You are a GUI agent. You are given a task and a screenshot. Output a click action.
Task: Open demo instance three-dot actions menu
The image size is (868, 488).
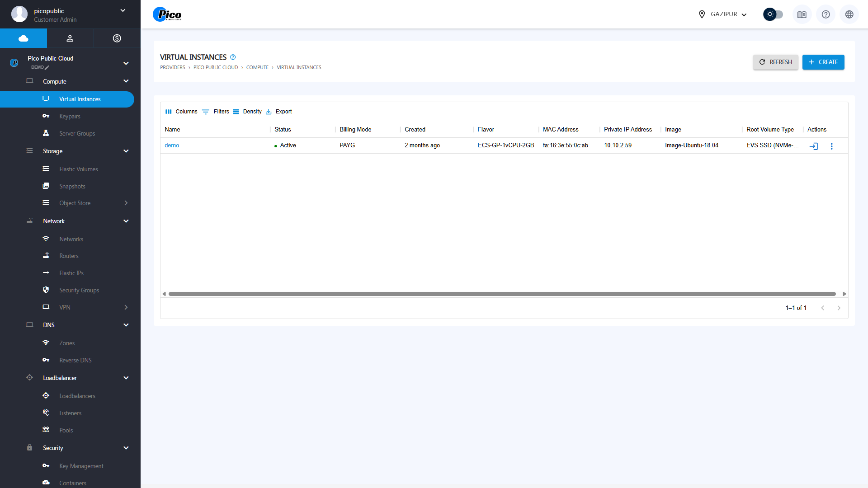click(831, 146)
